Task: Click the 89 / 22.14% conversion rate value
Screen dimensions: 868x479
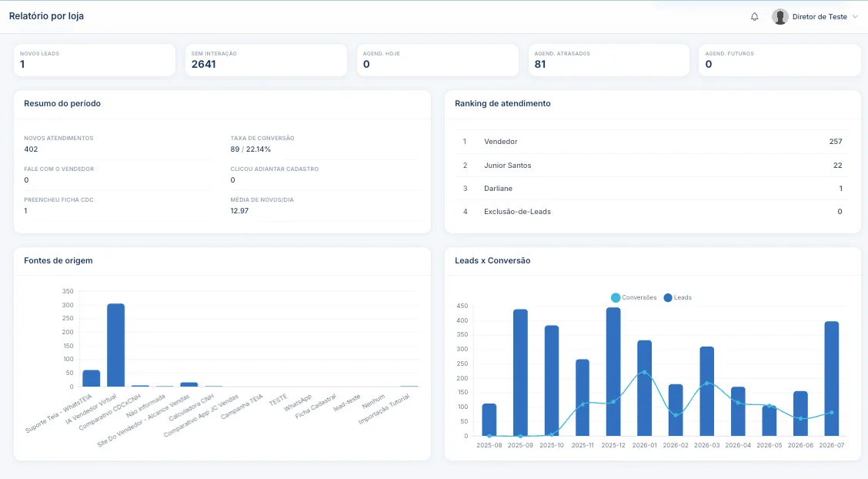Action: [x=251, y=149]
